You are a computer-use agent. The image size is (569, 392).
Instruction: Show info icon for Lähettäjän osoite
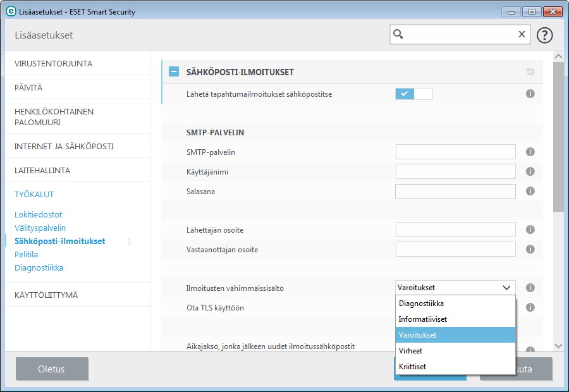tap(530, 230)
